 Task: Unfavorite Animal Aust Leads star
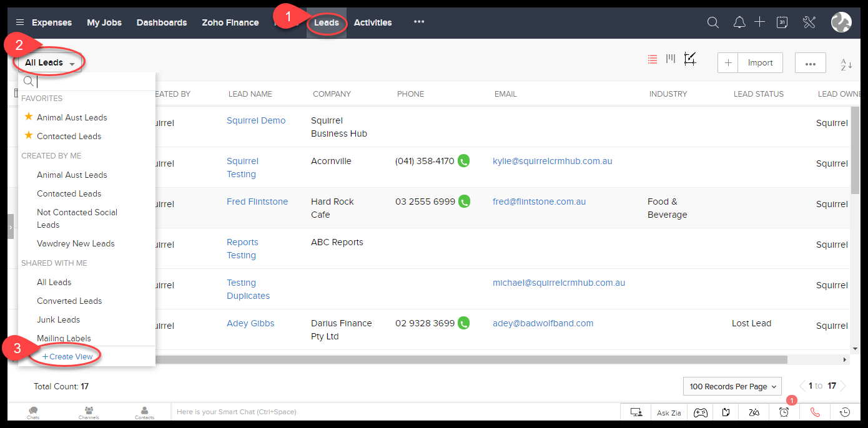coord(28,117)
